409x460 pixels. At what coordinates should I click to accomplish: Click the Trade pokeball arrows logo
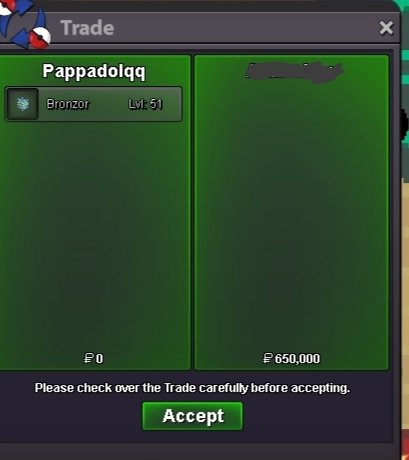click(x=23, y=24)
